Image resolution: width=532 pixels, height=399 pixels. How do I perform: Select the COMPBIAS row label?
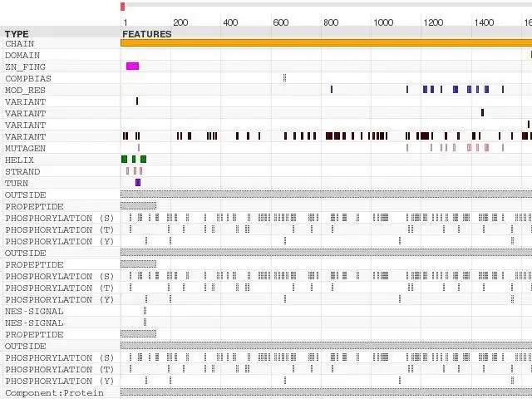[x=28, y=79]
